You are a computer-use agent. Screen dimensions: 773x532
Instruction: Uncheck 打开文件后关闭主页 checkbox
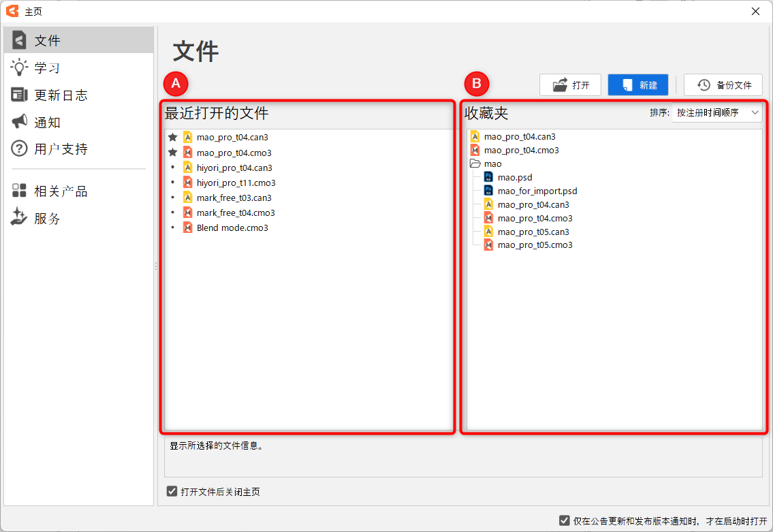click(x=172, y=491)
